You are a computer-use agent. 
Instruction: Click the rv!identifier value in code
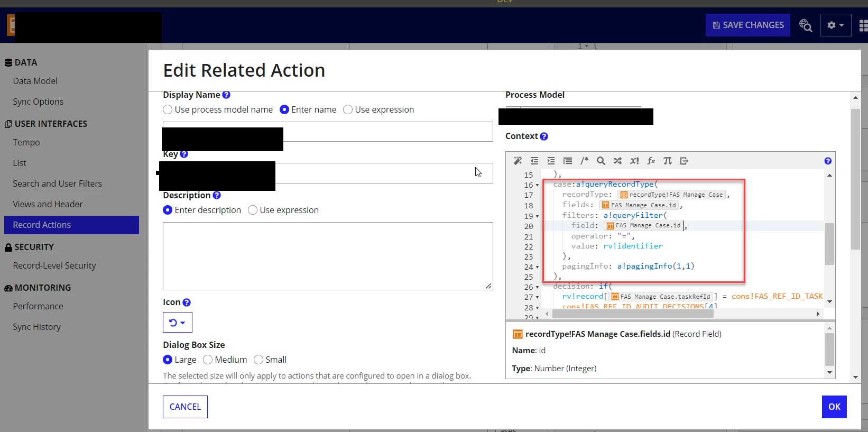(633, 246)
